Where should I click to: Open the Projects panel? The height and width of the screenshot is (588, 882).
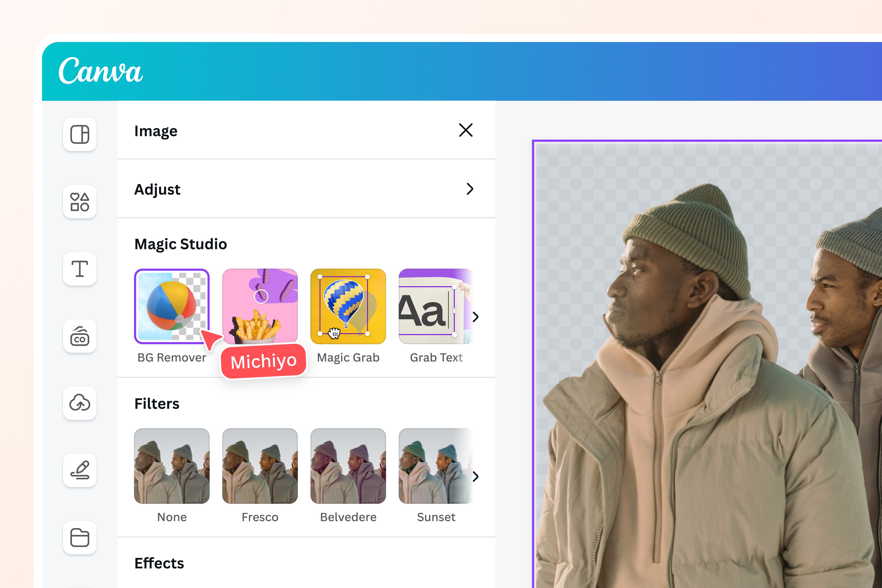[80, 538]
